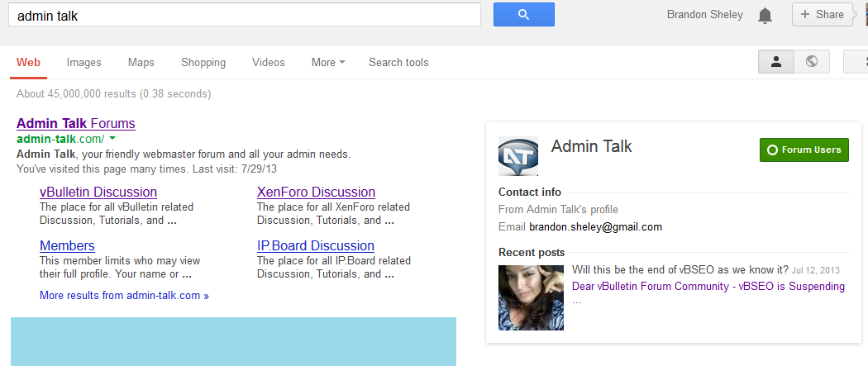
Task: Click the Forum Users green button
Action: pyautogui.click(x=804, y=150)
